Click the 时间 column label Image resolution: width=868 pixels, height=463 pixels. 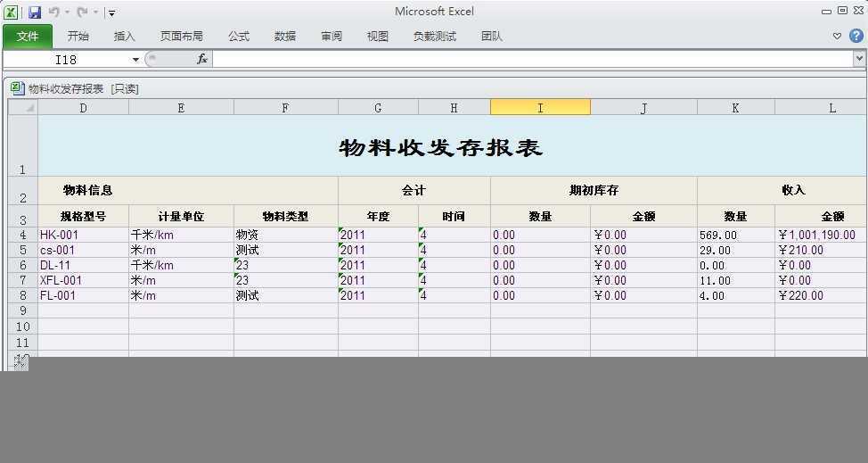pos(454,216)
